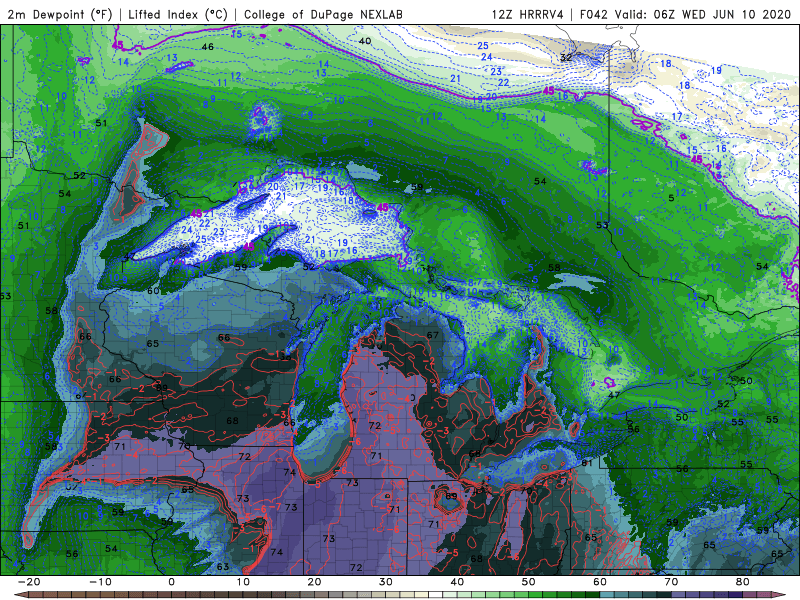Click the "80" color scale label
Screen dimensions: 800x600
(x=743, y=582)
